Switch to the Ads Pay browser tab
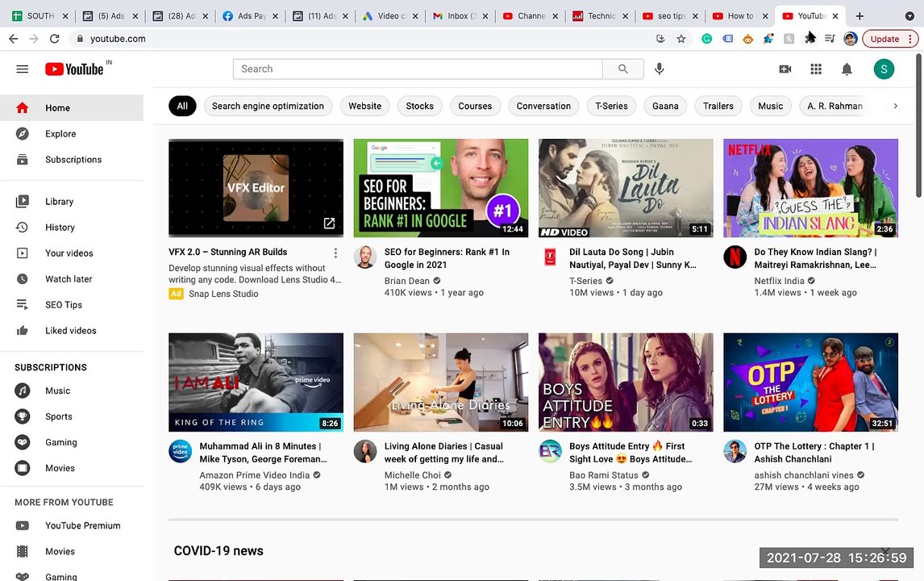Image resolution: width=924 pixels, height=581 pixels. pyautogui.click(x=250, y=16)
